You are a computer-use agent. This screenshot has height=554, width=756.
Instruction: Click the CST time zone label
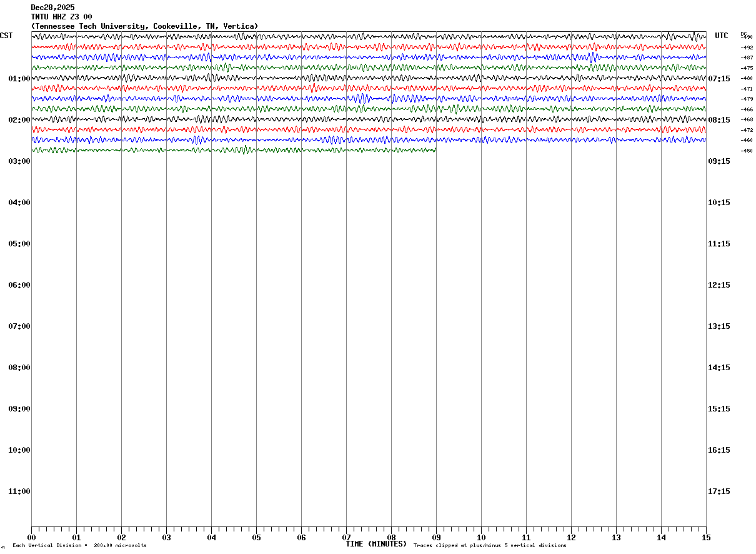point(6,36)
